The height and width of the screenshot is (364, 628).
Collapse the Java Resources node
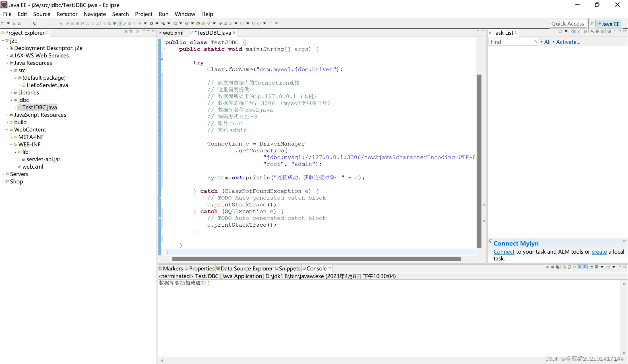[7, 63]
